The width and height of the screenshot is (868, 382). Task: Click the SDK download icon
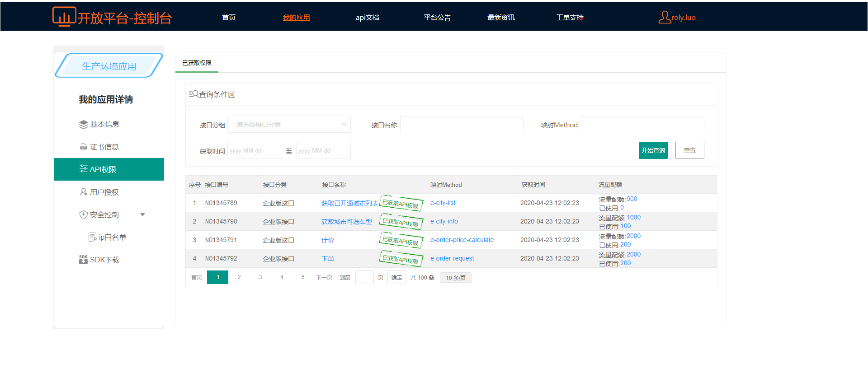[x=83, y=259]
